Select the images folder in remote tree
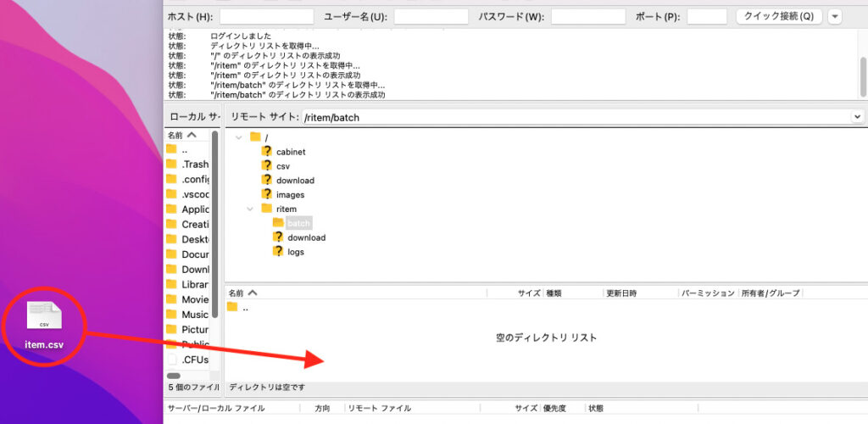 (x=290, y=195)
